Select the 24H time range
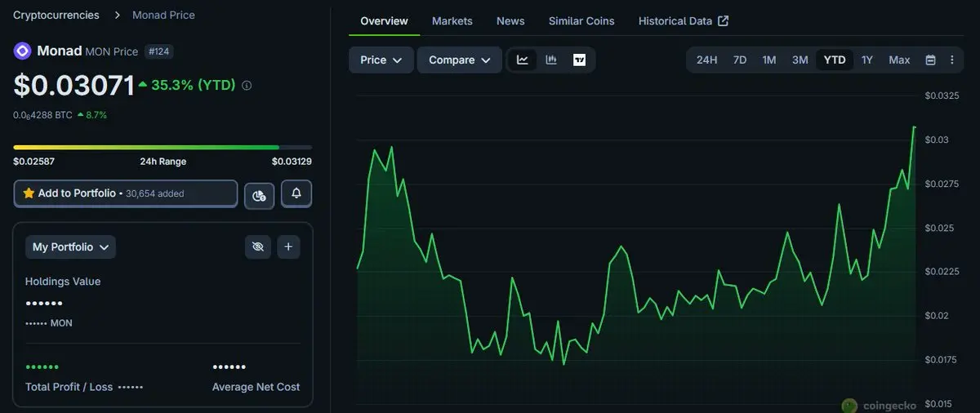The height and width of the screenshot is (413, 980). point(706,60)
